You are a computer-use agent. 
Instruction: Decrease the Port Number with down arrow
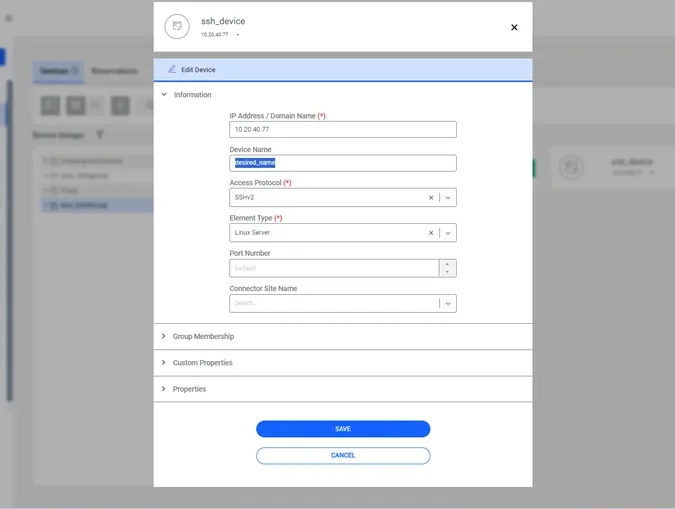pyautogui.click(x=448, y=272)
